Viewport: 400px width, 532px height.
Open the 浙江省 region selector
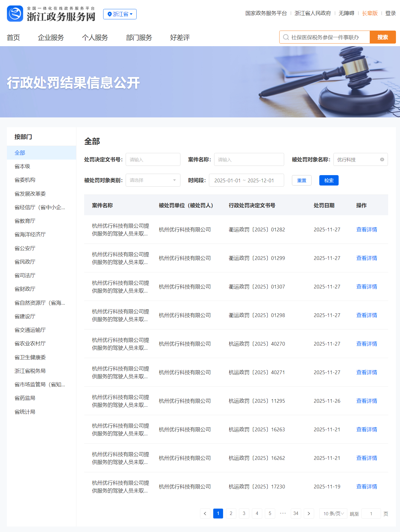(x=120, y=14)
